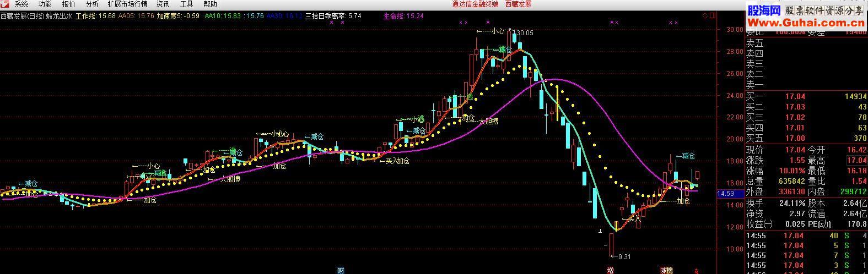The height and width of the screenshot is (274, 868).
Task: Click the 30.05 peak price label
Action: pos(524,33)
